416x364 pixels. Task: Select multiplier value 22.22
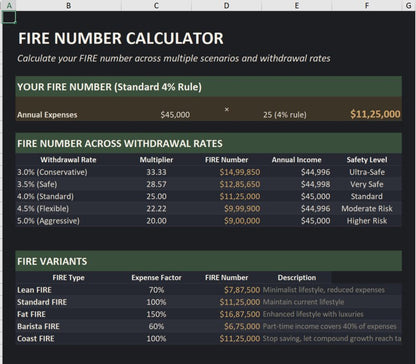pos(156,209)
